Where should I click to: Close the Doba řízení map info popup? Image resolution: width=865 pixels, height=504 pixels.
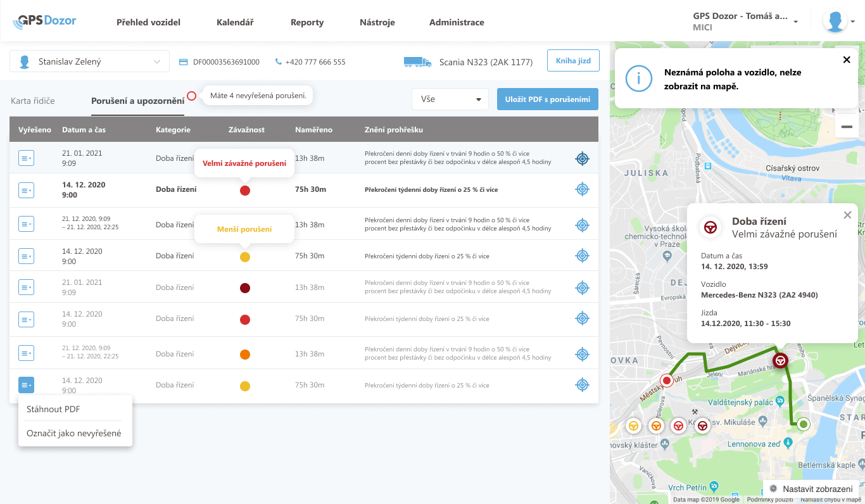[847, 215]
